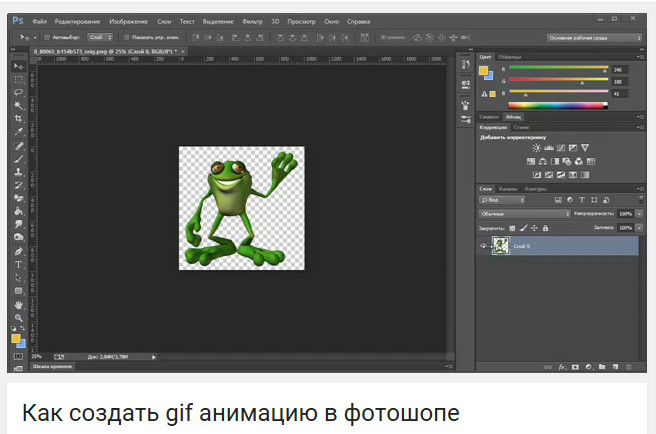Add a Vibrance adjustment (triangle icon)
The width and height of the screenshot is (656, 434).
tap(585, 148)
